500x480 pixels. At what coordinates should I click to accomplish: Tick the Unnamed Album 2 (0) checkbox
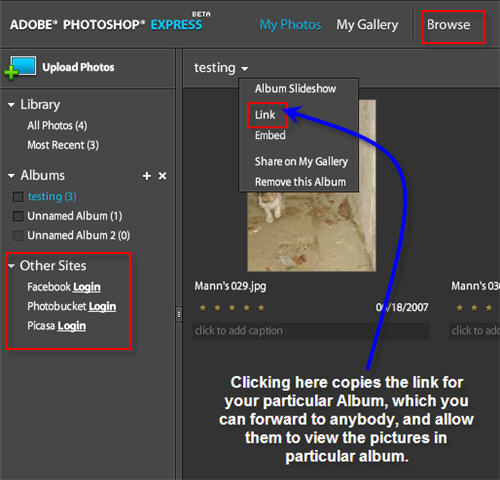click(x=18, y=236)
